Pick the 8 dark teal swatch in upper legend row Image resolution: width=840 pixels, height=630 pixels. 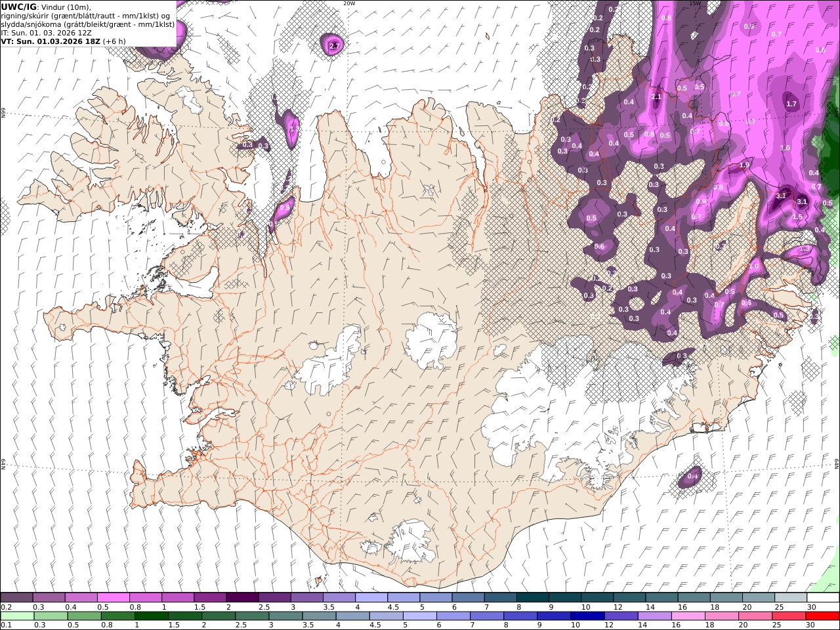pyautogui.click(x=532, y=597)
